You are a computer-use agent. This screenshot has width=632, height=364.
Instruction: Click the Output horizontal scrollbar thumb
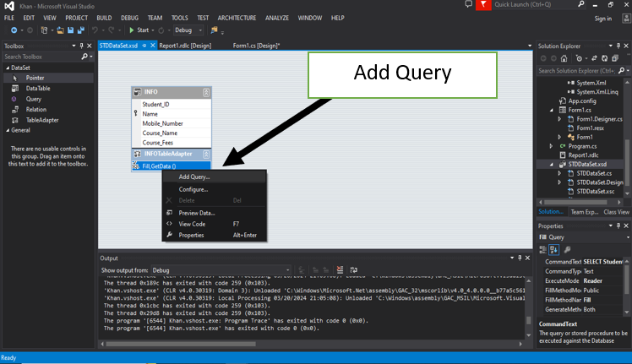click(x=181, y=345)
